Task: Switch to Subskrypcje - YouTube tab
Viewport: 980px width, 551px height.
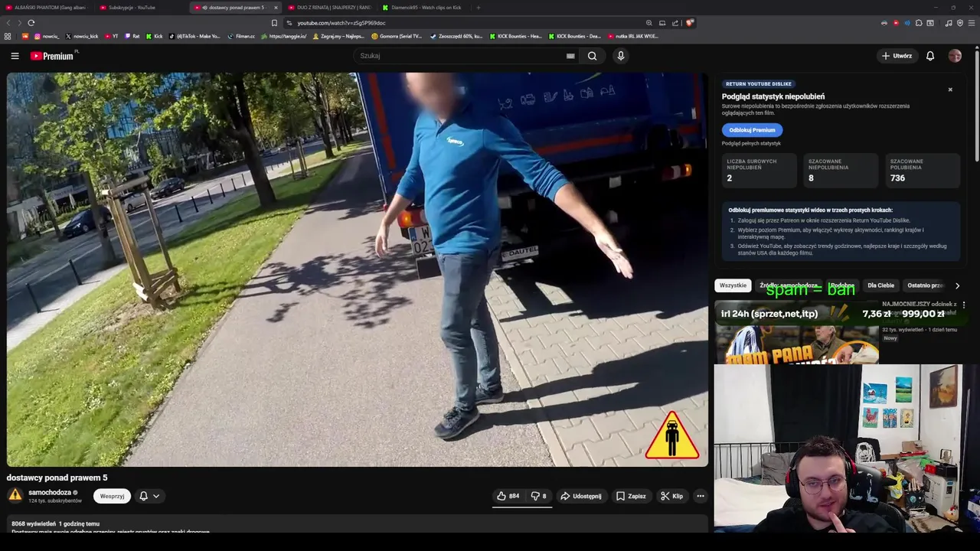Action: click(x=132, y=8)
